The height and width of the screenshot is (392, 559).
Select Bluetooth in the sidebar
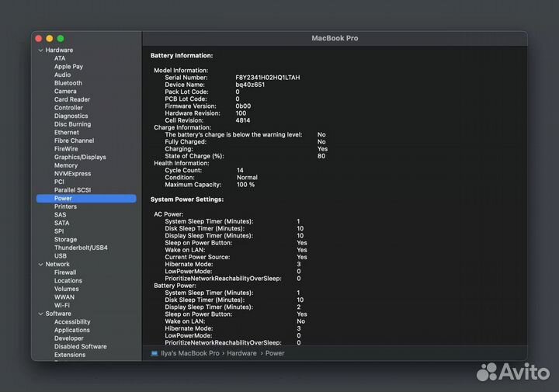pos(68,83)
